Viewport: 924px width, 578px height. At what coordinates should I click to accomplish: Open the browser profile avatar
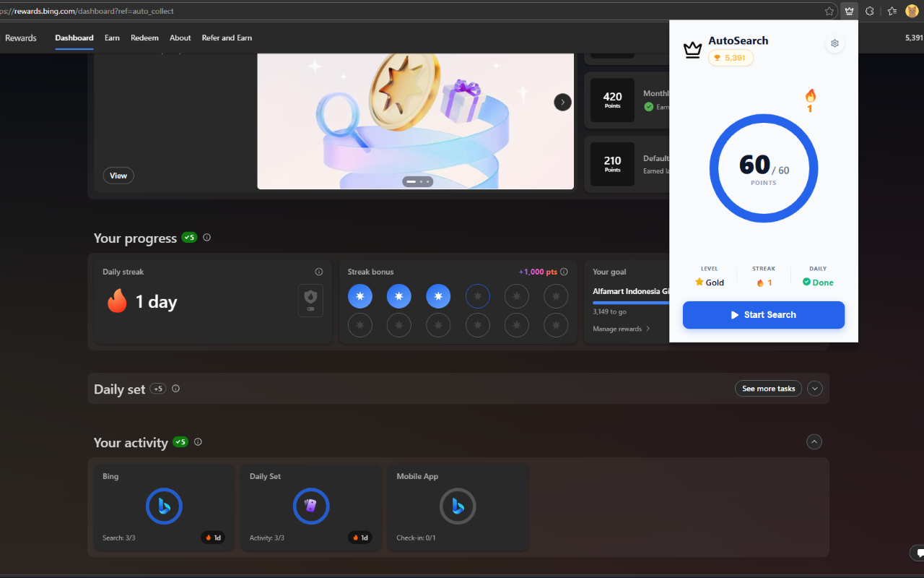[912, 11]
